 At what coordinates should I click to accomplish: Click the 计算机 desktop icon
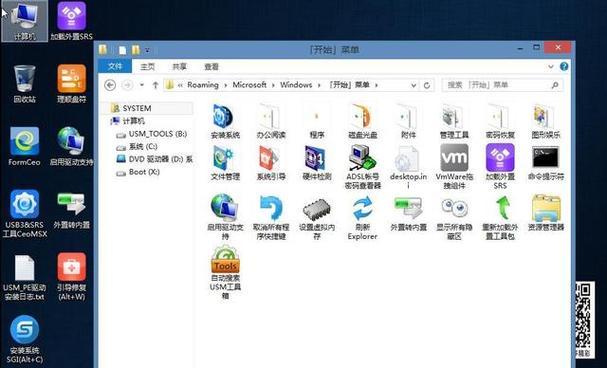pos(24,21)
